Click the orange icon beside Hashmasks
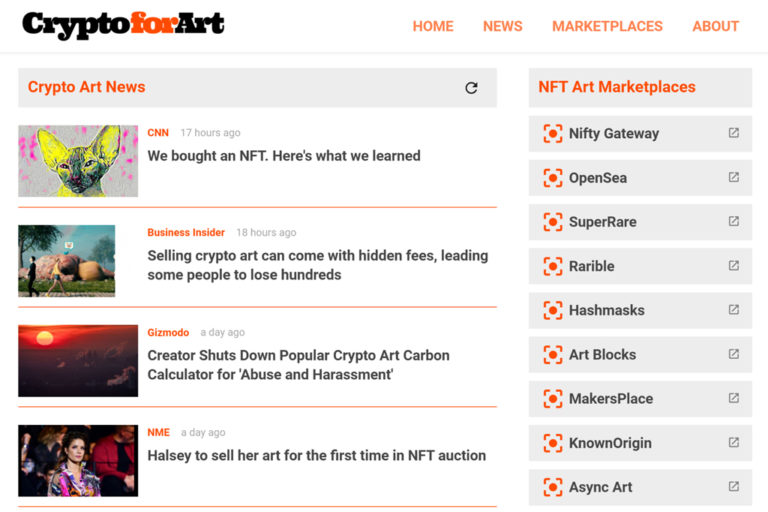Image resolution: width=768 pixels, height=512 pixels. pos(552,310)
